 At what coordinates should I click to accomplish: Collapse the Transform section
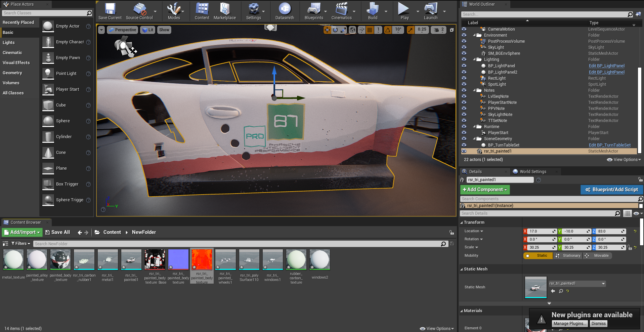coord(462,222)
